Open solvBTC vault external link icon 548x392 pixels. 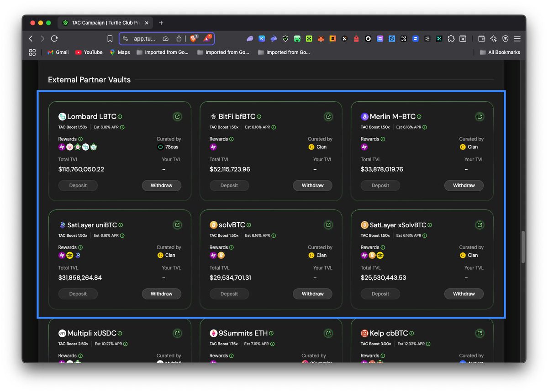[328, 225]
